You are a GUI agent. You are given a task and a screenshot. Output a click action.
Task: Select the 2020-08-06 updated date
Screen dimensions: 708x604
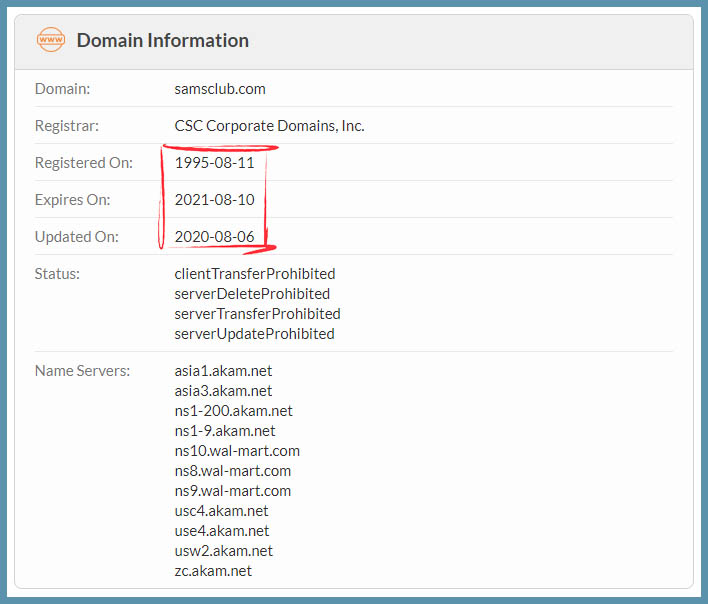[214, 237]
